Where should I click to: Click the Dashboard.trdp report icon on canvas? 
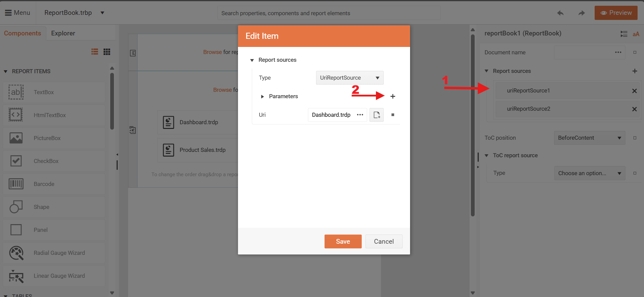coord(168,122)
